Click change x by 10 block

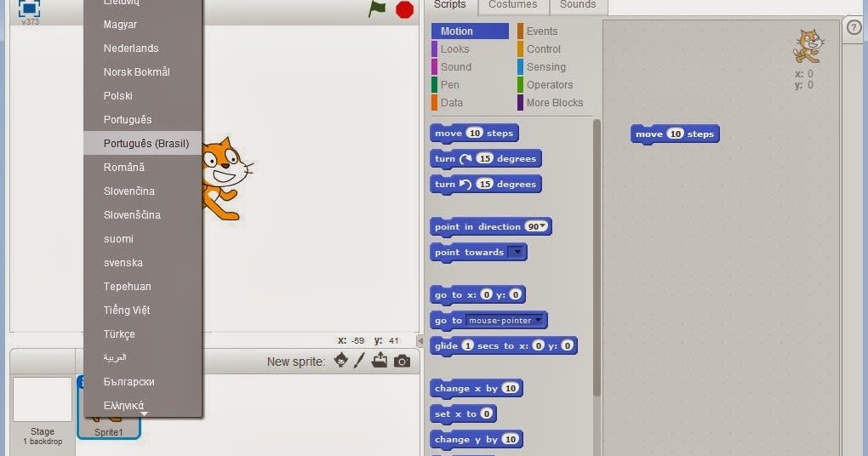pos(476,389)
